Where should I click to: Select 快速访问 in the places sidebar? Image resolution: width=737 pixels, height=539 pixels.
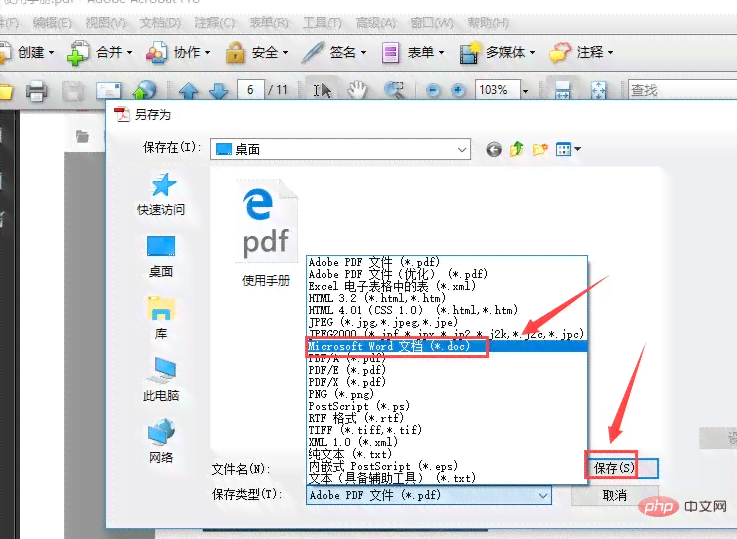point(161,194)
